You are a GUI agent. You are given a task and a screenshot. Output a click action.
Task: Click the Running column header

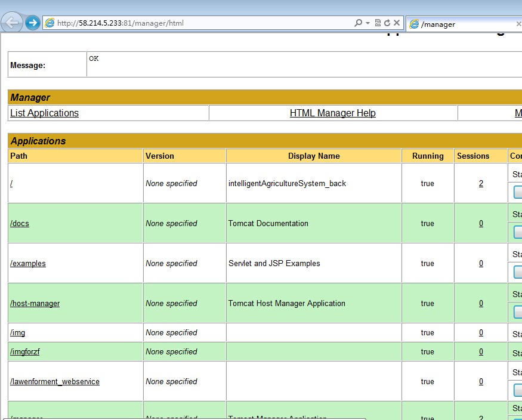(428, 156)
